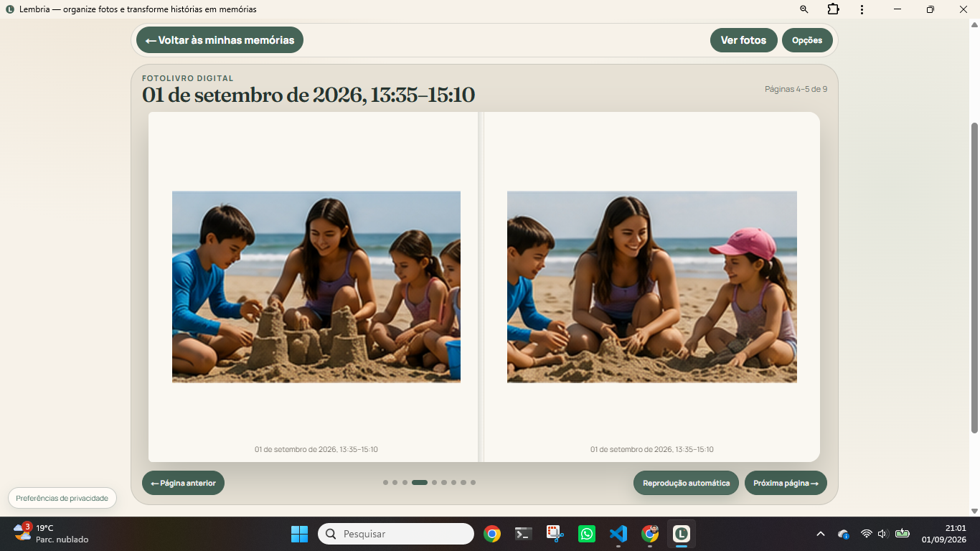Image resolution: width=980 pixels, height=551 pixels.
Task: Click the Ver fotos button
Action: click(x=743, y=40)
